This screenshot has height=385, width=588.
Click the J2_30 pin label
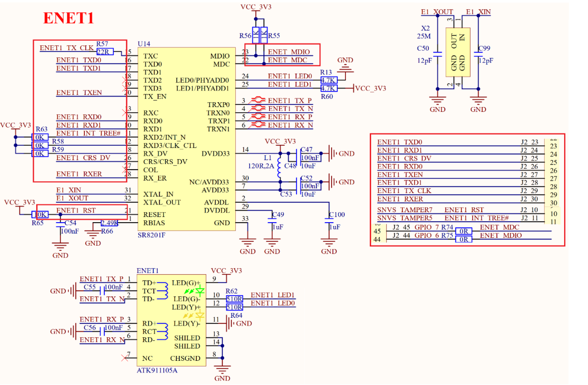pyautogui.click(x=529, y=199)
